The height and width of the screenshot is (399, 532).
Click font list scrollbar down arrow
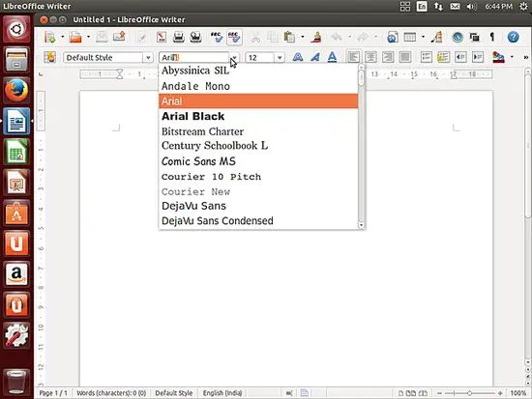point(361,225)
